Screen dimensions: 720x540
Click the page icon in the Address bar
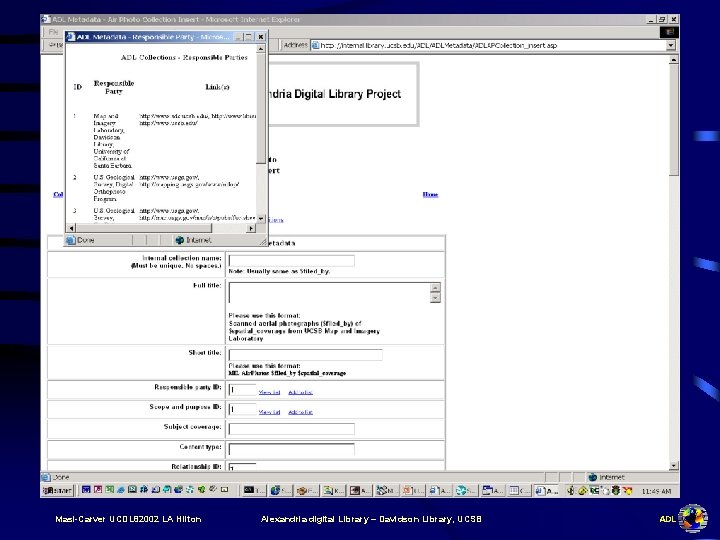[x=315, y=45]
